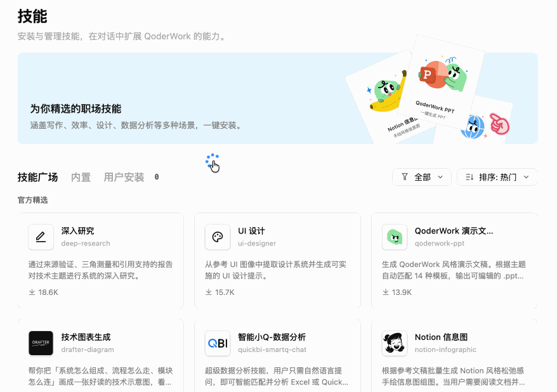Click the download icon beside 18.6K

tap(32, 292)
